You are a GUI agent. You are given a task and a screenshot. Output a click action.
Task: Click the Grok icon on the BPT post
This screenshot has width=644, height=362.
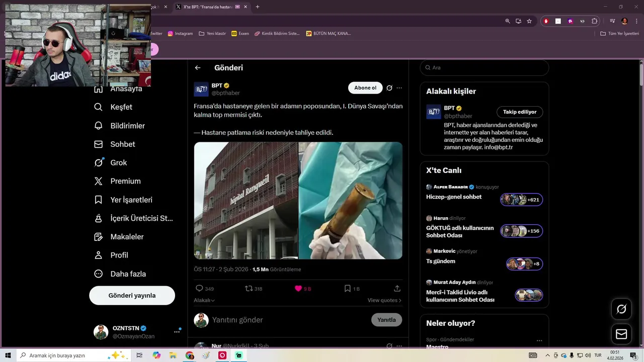pyautogui.click(x=389, y=88)
